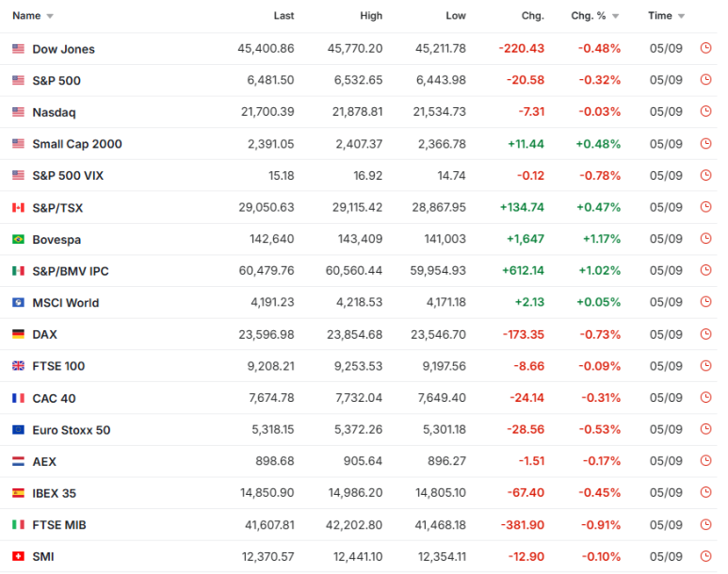Sort by Time column arrow
This screenshot has height=574, width=728.
681,16
